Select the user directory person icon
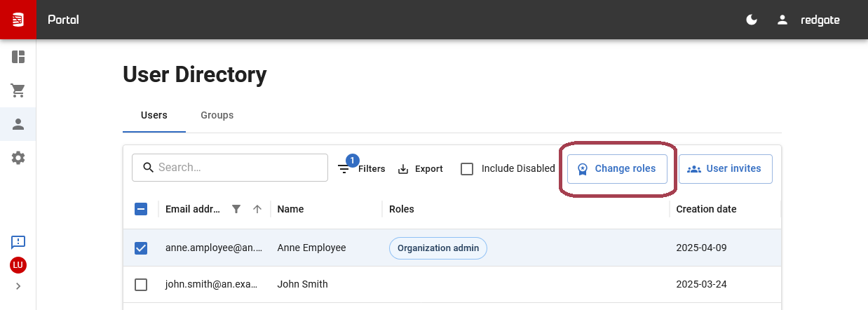This screenshot has height=310, width=868. tap(18, 124)
